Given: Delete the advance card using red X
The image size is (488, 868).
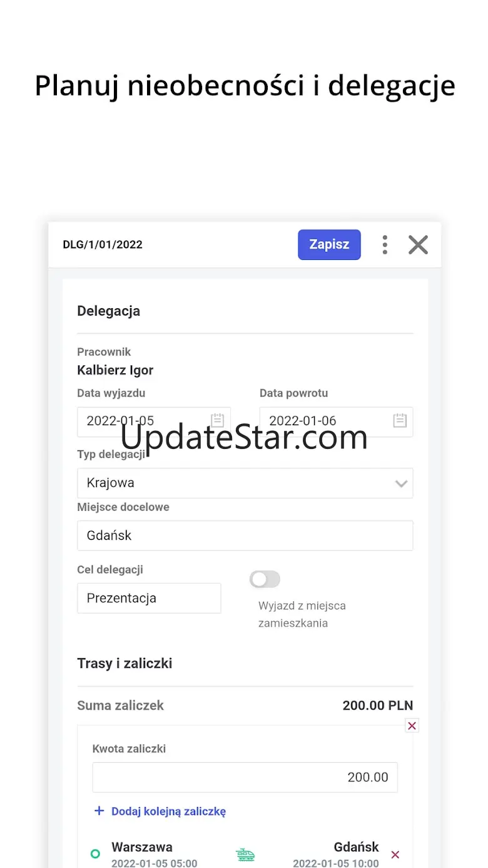Looking at the screenshot, I should coord(412,726).
